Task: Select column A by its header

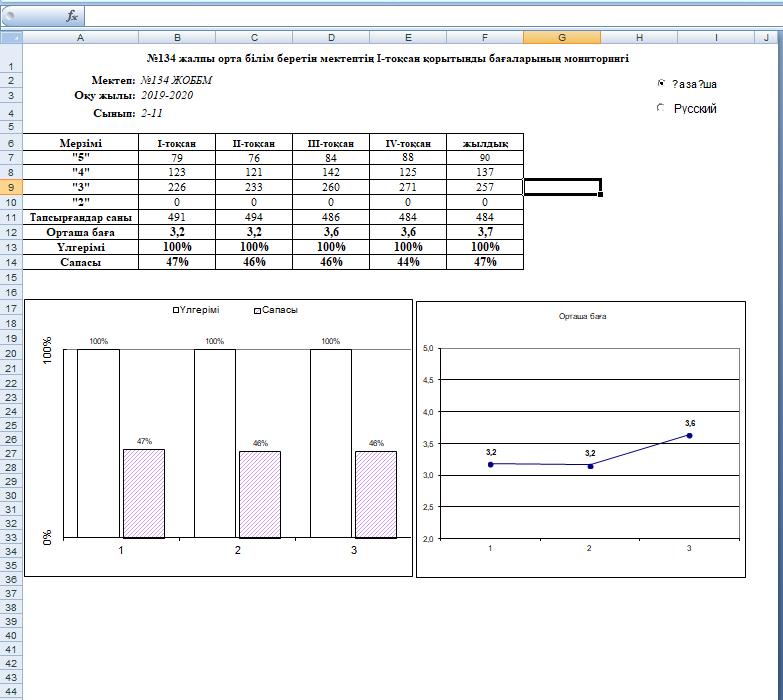Action: 79,37
